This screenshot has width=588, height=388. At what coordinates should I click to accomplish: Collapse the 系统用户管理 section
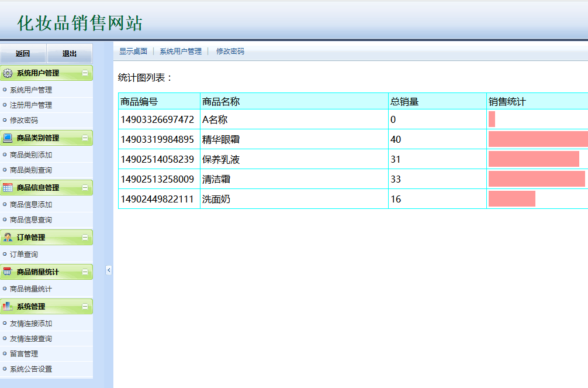(85, 73)
